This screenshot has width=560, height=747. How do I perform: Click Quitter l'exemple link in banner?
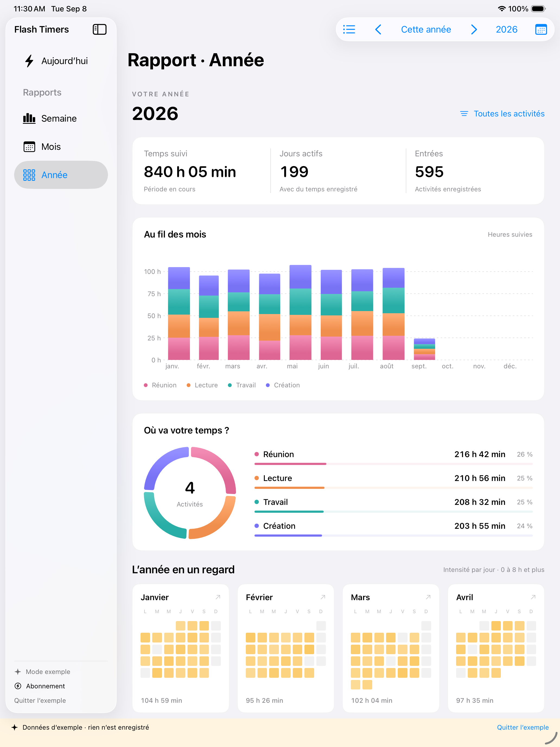click(523, 727)
